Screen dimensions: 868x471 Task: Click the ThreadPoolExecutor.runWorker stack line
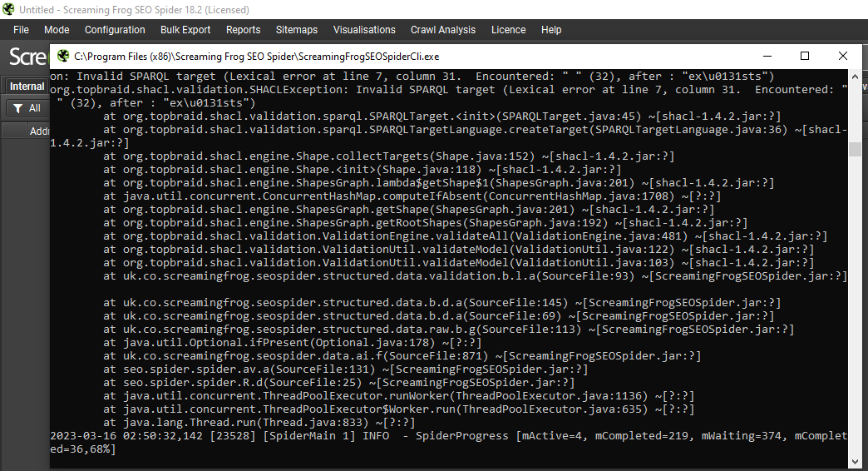coord(398,395)
